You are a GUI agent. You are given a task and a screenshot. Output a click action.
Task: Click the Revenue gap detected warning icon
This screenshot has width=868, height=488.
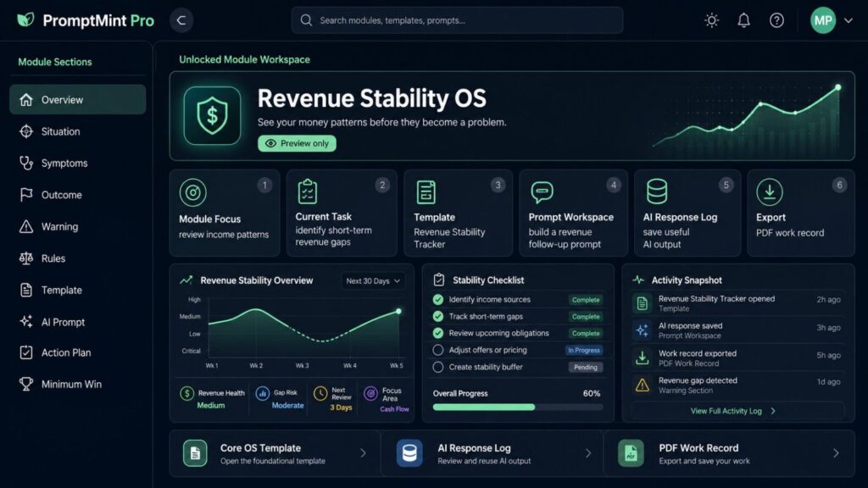643,385
